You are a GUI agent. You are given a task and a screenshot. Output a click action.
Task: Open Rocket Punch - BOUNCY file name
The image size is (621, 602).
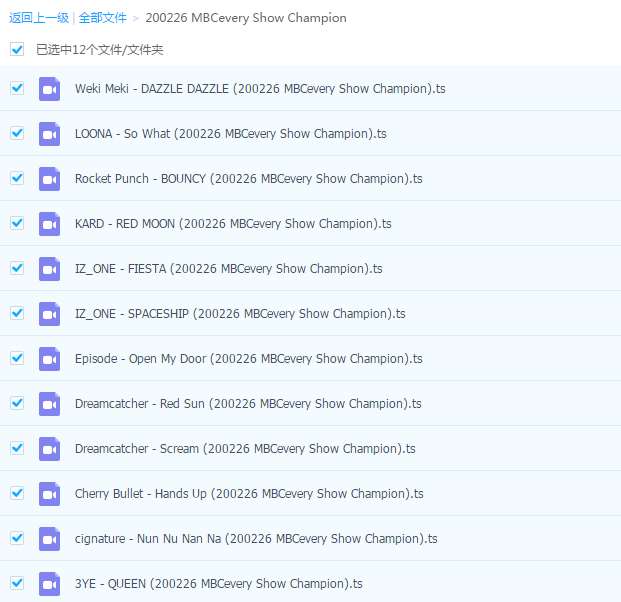(x=249, y=179)
